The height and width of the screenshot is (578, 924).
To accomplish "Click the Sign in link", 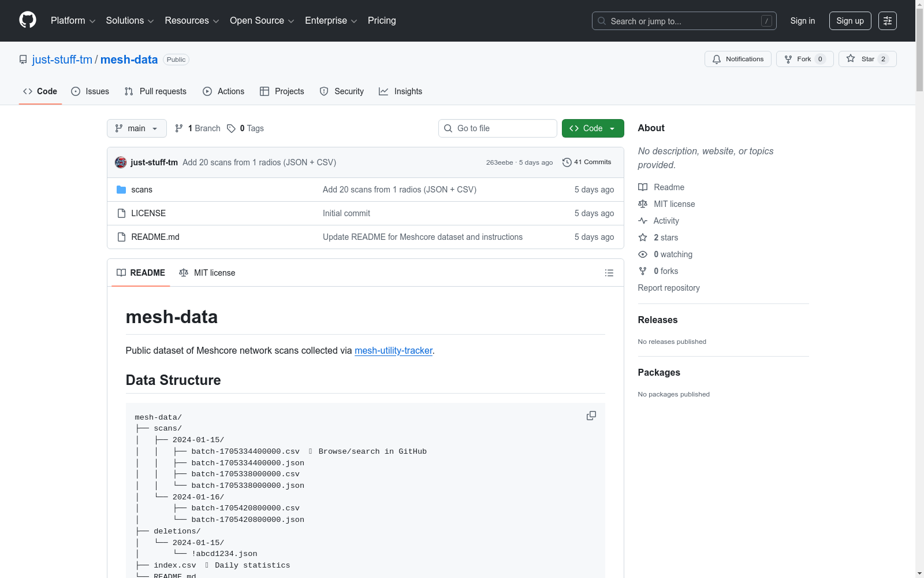I will click(803, 21).
